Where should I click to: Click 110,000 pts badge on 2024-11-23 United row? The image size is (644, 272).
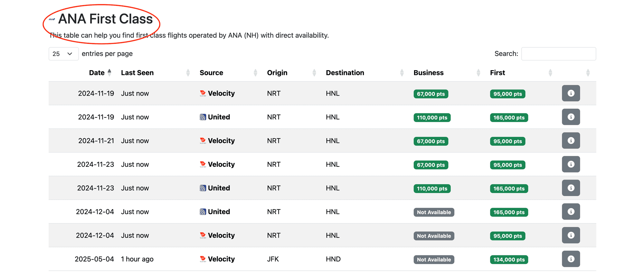(x=432, y=189)
